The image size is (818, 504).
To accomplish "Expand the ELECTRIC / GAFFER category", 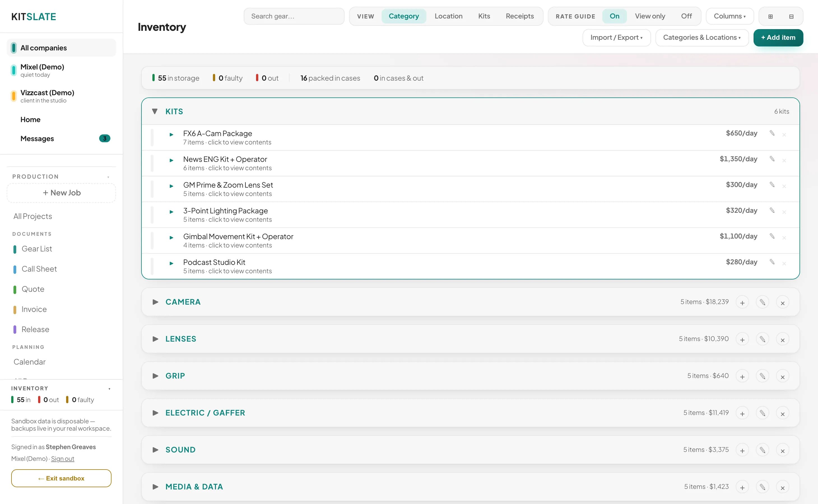I will (155, 413).
